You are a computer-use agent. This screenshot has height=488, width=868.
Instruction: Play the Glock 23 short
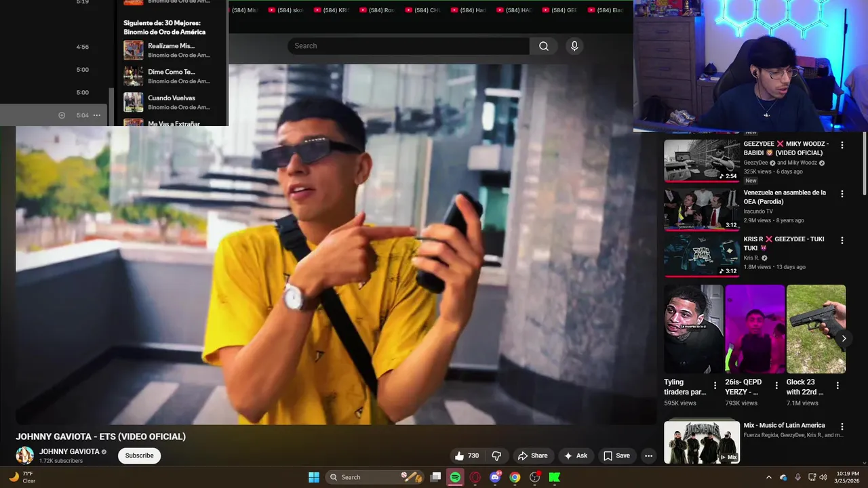(816, 329)
